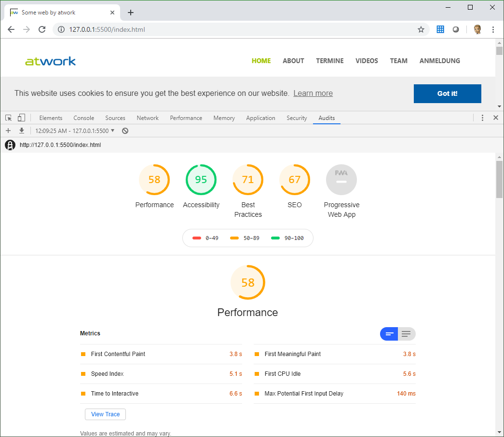The width and height of the screenshot is (504, 437).
Task: Click the download report icon
Action: pos(22,131)
